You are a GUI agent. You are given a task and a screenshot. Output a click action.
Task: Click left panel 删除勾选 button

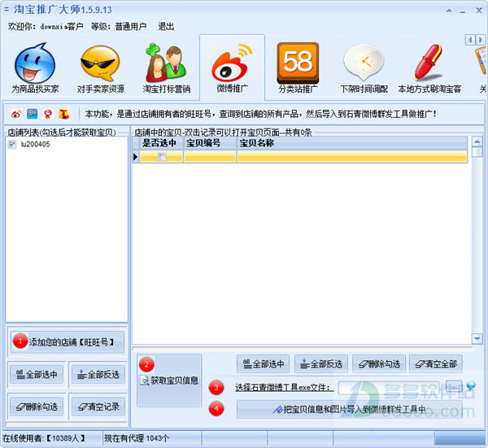[x=37, y=407]
